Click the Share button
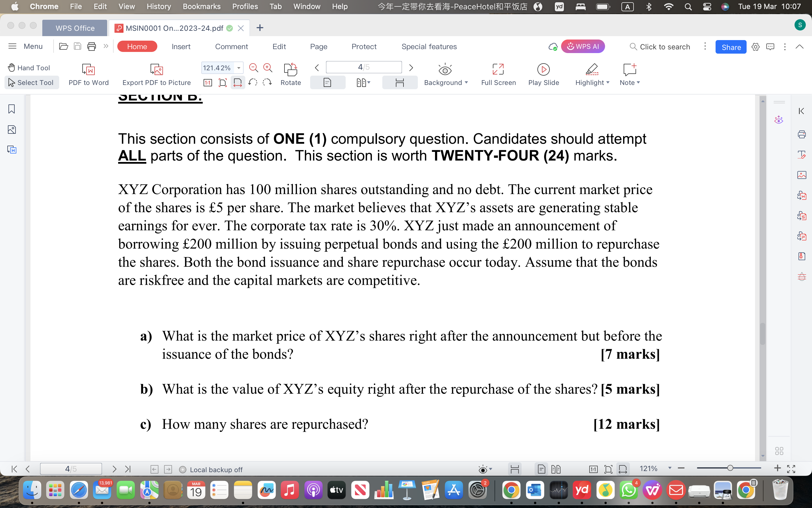Screen dimensions: 812x508 point(731,47)
